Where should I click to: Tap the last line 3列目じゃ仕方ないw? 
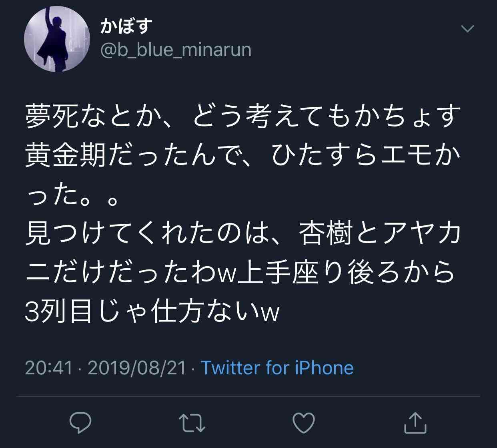coord(152,312)
